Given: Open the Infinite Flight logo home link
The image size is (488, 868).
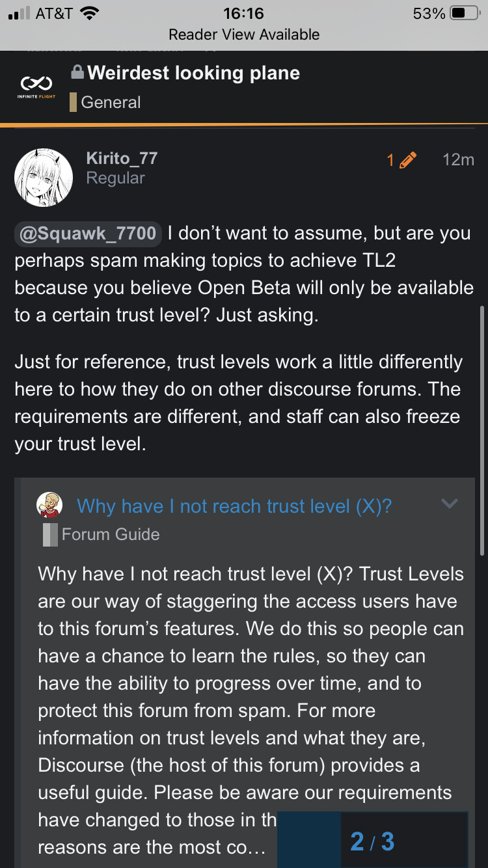Looking at the screenshot, I should [x=36, y=88].
